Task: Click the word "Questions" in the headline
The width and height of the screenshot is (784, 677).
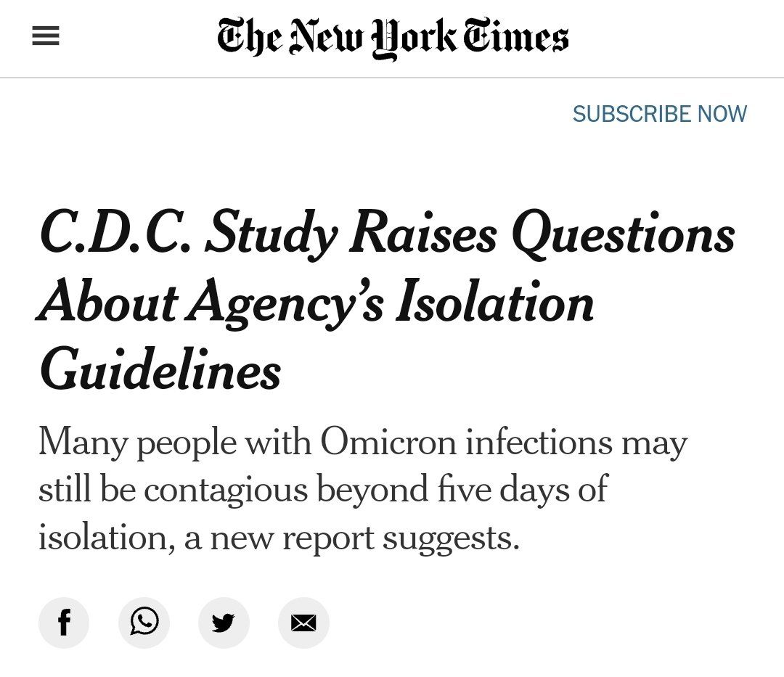Action: 623,234
